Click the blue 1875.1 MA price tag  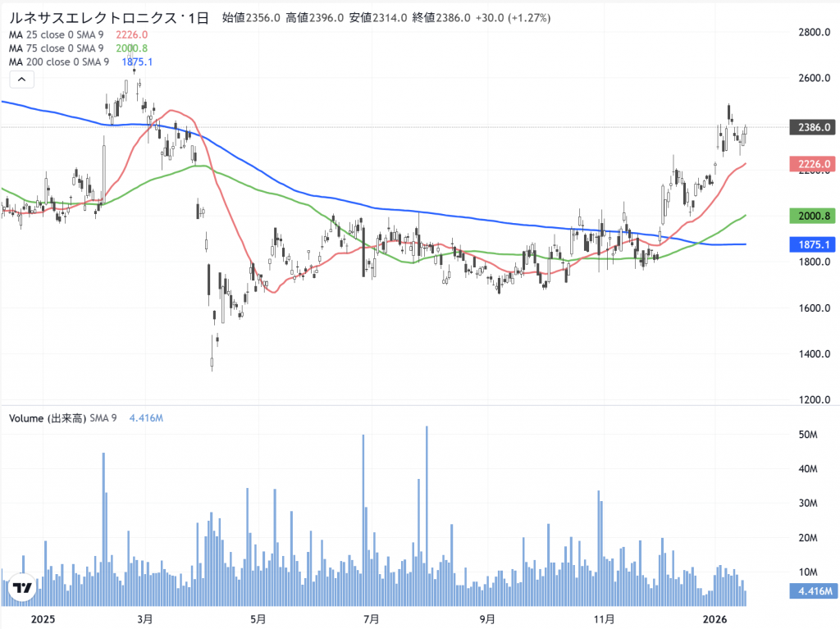coord(811,244)
